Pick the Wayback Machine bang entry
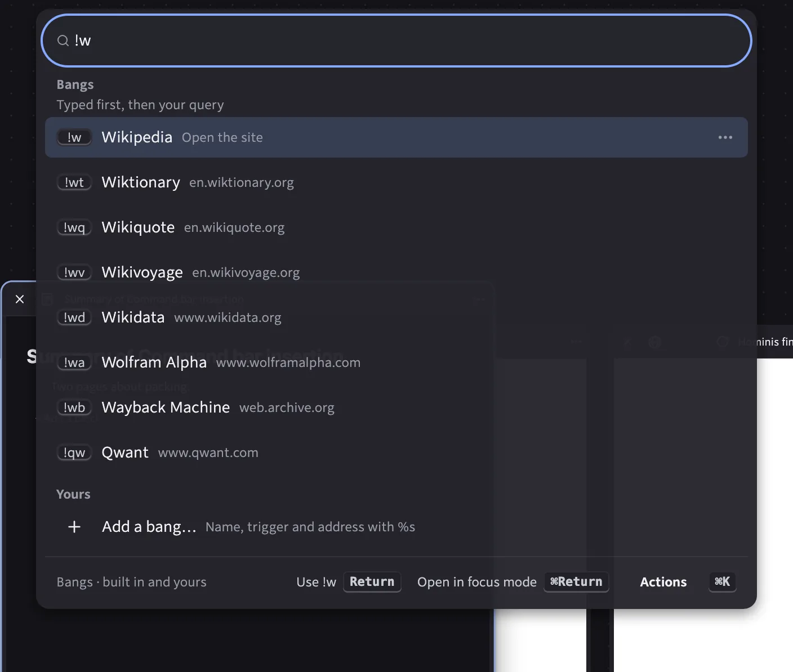793x672 pixels. (396, 407)
